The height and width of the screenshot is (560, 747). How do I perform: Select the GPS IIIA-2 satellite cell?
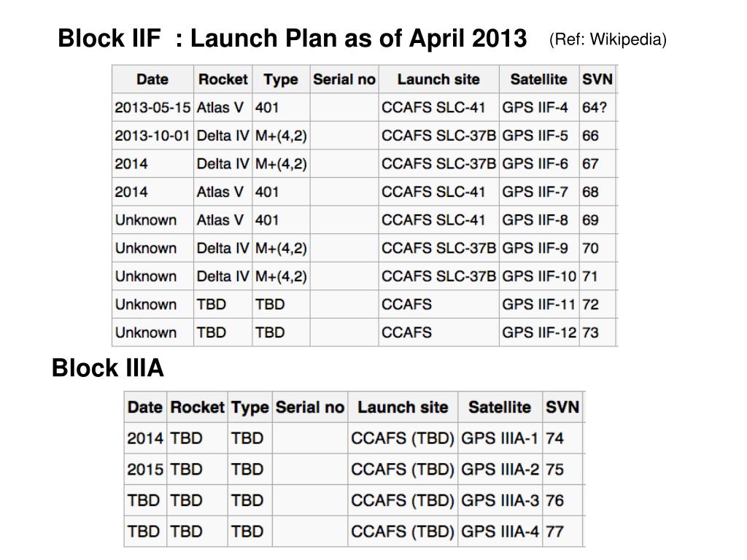click(x=500, y=469)
